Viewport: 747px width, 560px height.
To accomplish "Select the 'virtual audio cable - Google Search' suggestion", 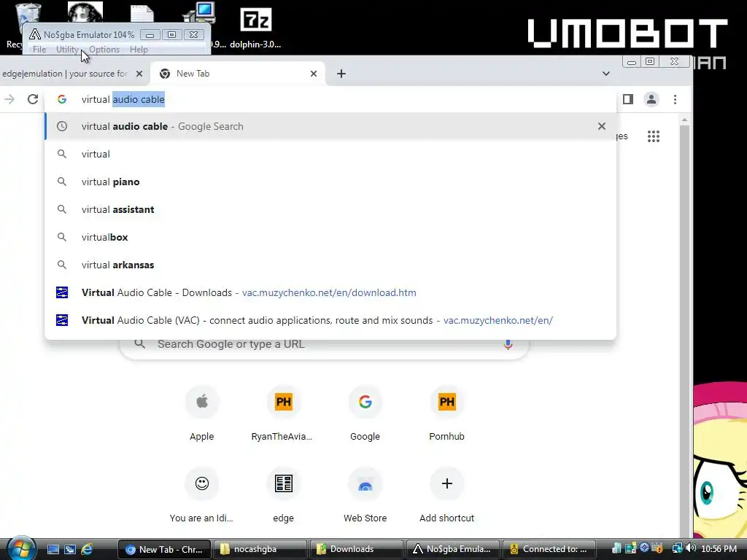I will point(330,126).
